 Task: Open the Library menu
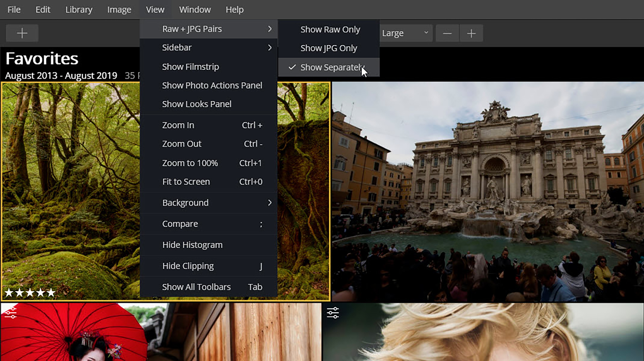[78, 9]
